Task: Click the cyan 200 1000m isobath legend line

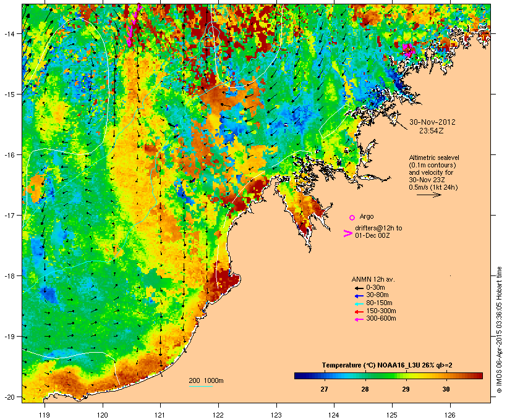Action: pyautogui.click(x=200, y=386)
